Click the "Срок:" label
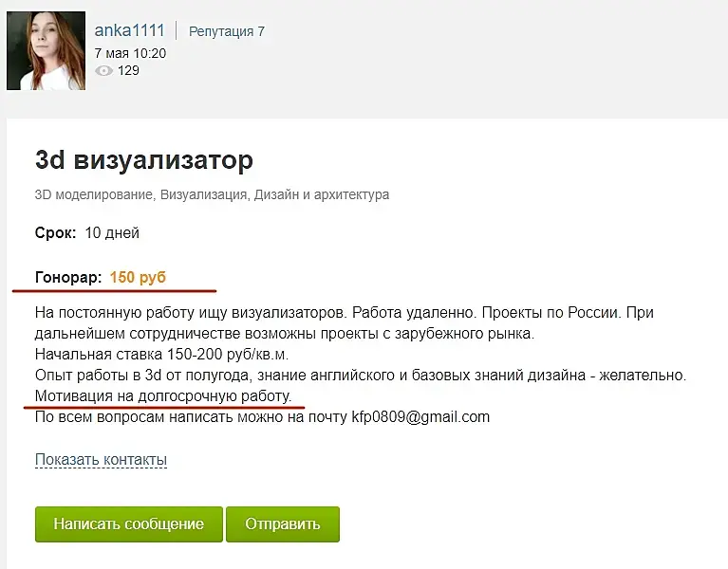 tap(55, 232)
